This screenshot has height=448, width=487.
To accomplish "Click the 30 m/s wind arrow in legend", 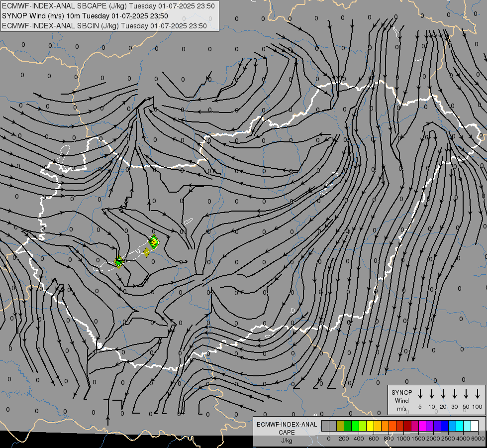I will point(455,394).
